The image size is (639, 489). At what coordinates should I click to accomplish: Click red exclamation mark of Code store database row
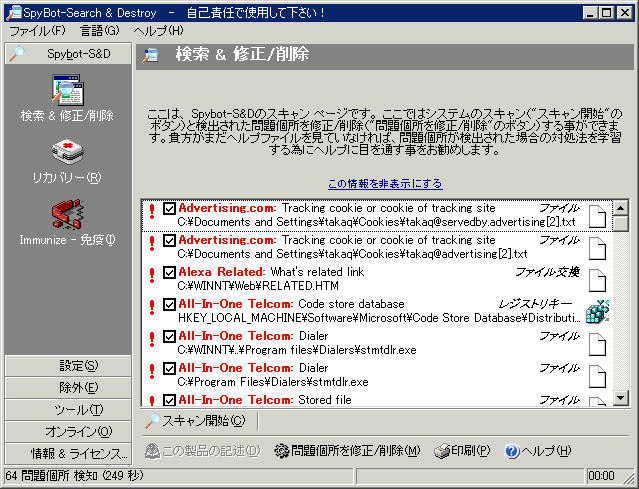coord(152,307)
